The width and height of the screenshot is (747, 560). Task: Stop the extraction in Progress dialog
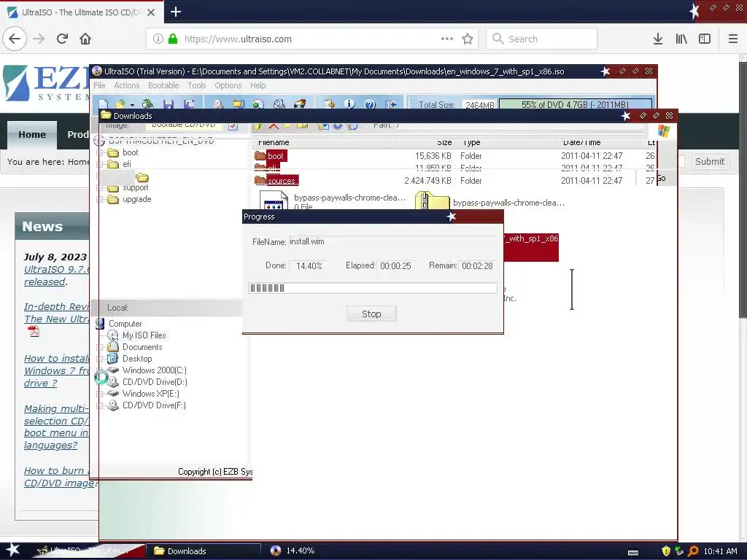point(371,314)
